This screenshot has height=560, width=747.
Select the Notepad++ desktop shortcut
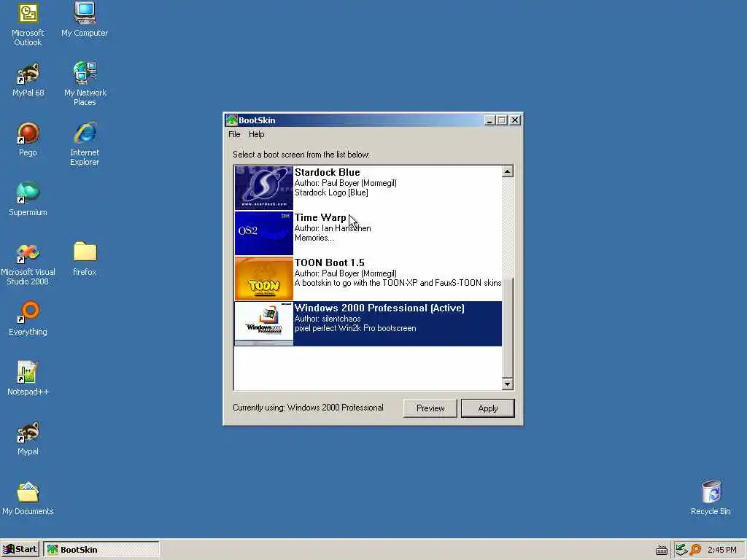coord(28,378)
